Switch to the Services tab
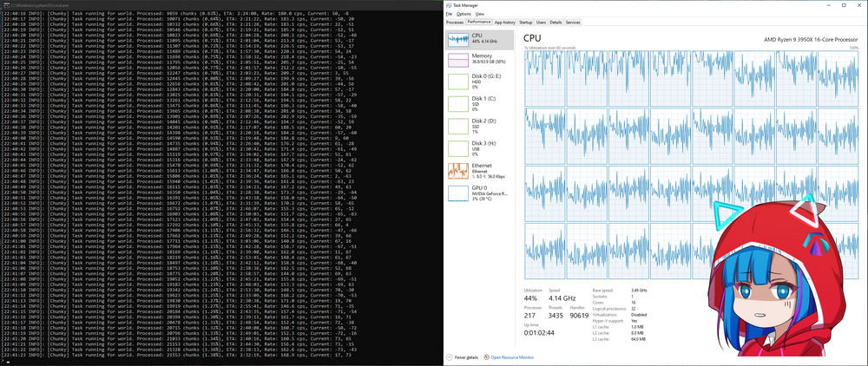The image size is (868, 366). point(572,22)
